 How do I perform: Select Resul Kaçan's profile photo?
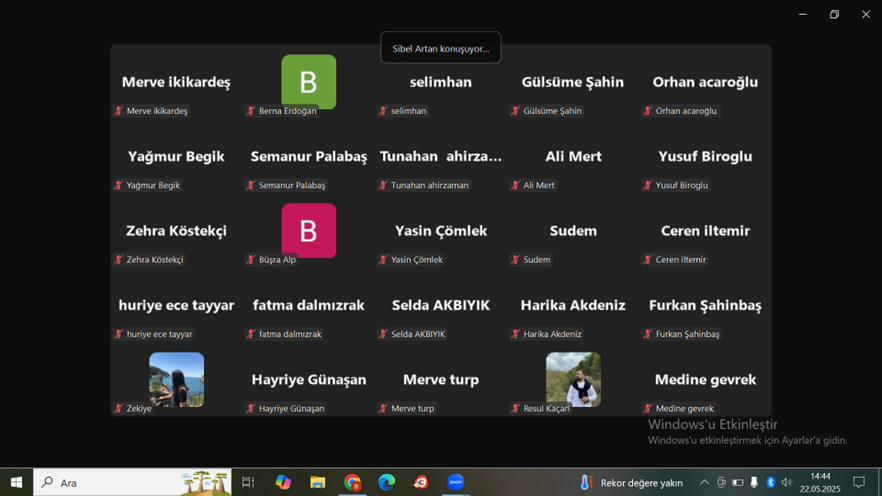[573, 380]
